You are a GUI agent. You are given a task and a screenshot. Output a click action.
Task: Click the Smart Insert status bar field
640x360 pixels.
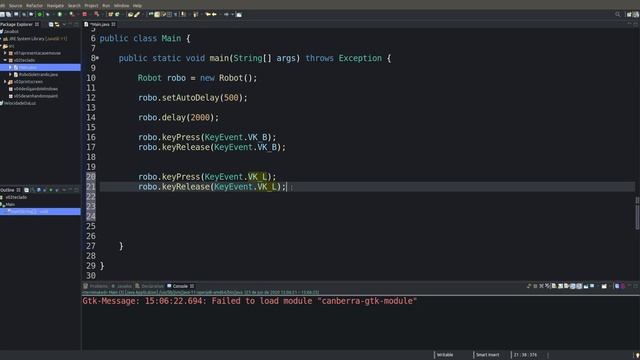487,355
